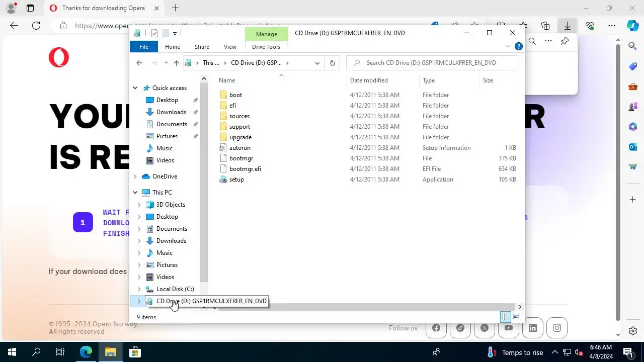Collapse the Quick access tree node

[x=135, y=88]
